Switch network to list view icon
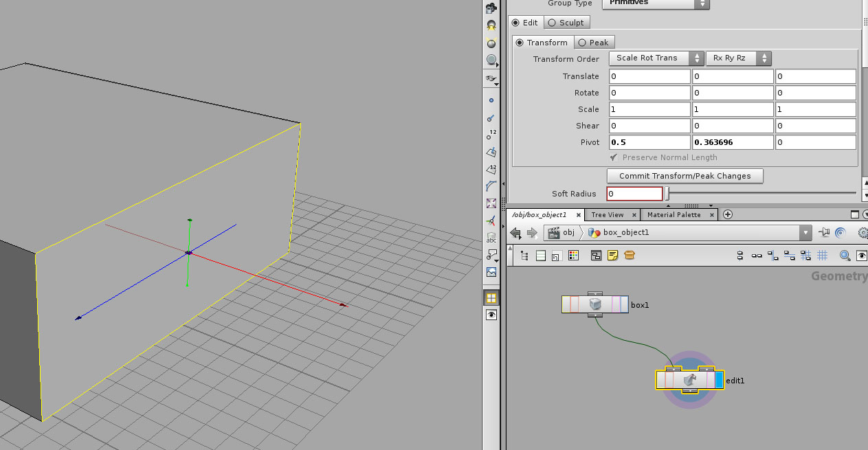This screenshot has width=868, height=450. (x=540, y=256)
